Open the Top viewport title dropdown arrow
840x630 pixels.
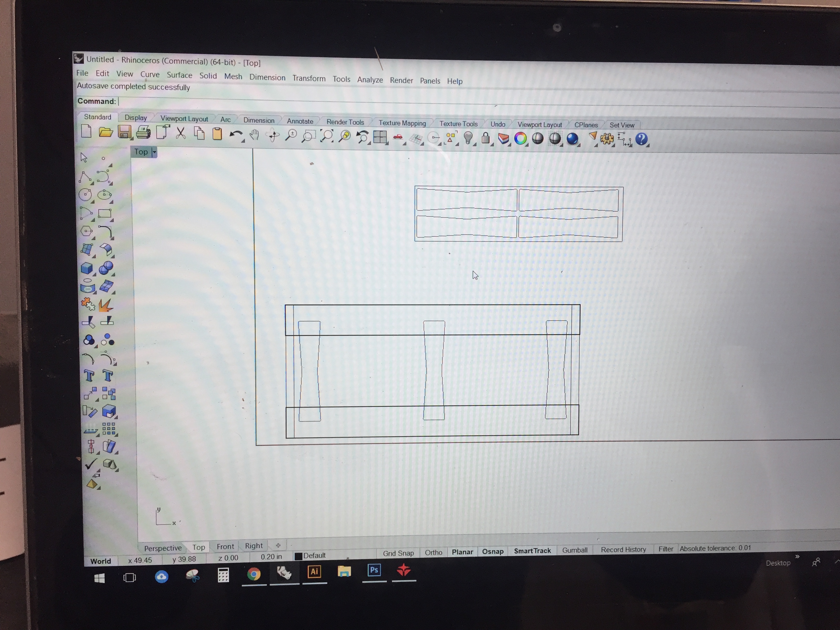[154, 152]
